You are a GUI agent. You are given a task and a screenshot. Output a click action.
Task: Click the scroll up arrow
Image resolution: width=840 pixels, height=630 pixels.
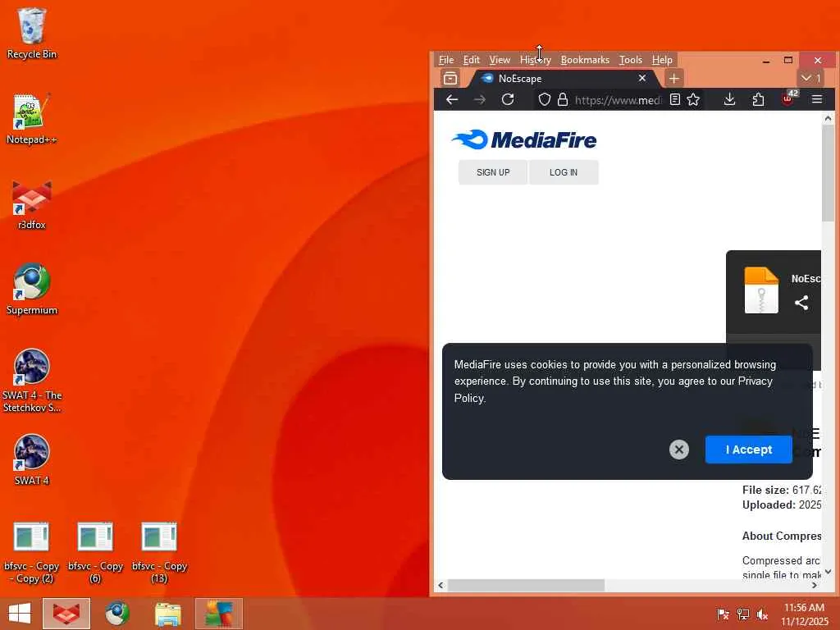829,118
